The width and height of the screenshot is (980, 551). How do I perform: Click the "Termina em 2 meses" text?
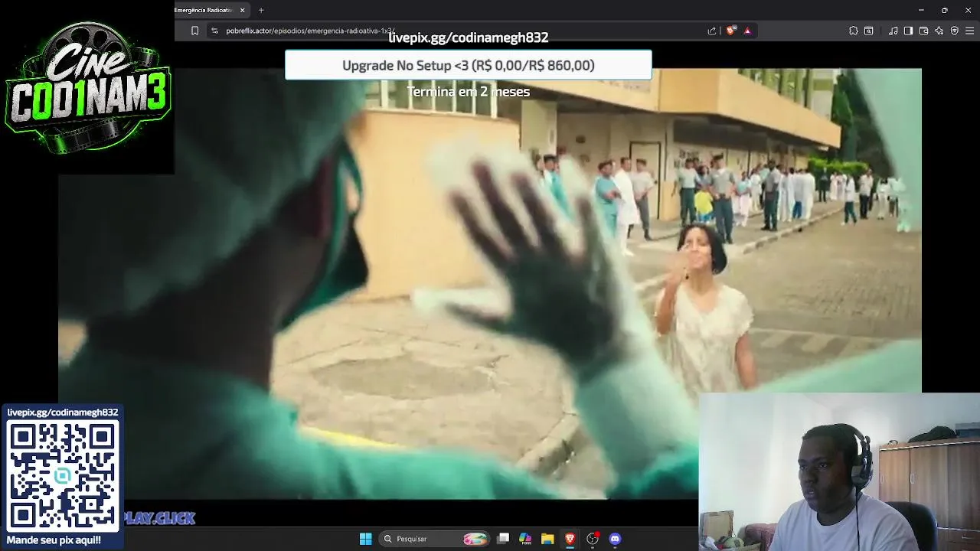(469, 91)
